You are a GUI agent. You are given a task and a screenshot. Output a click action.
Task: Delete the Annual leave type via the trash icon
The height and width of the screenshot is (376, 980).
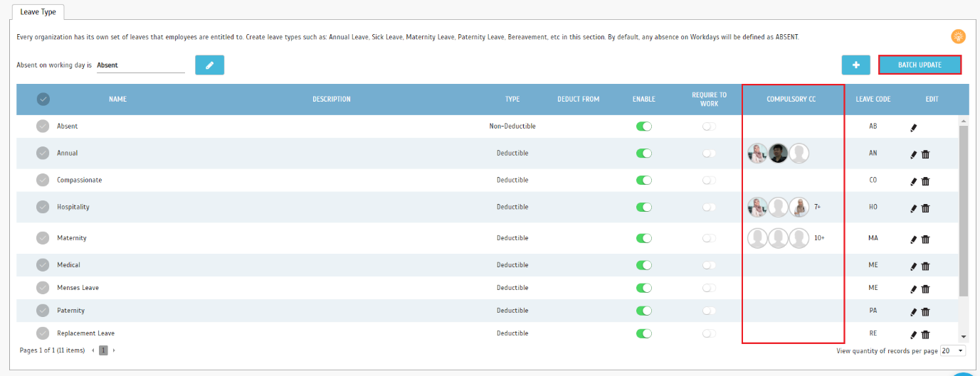[925, 154]
